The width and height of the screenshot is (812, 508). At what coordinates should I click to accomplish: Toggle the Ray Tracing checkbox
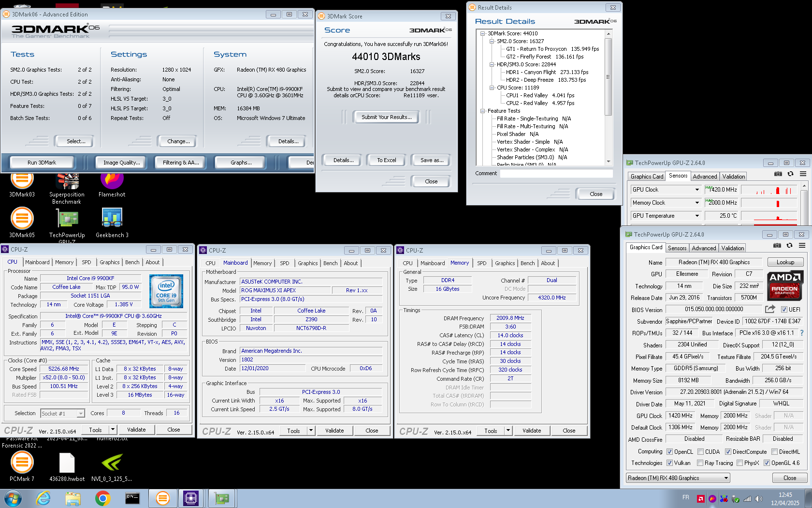tap(700, 463)
